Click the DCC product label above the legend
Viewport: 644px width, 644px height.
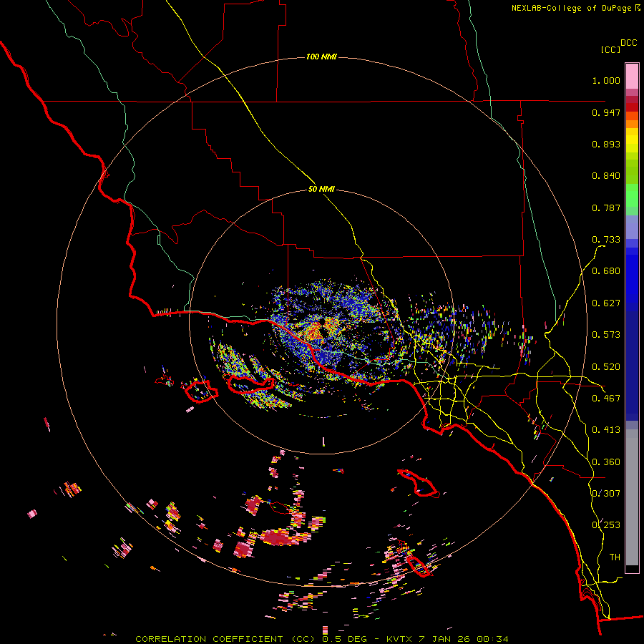(x=629, y=43)
